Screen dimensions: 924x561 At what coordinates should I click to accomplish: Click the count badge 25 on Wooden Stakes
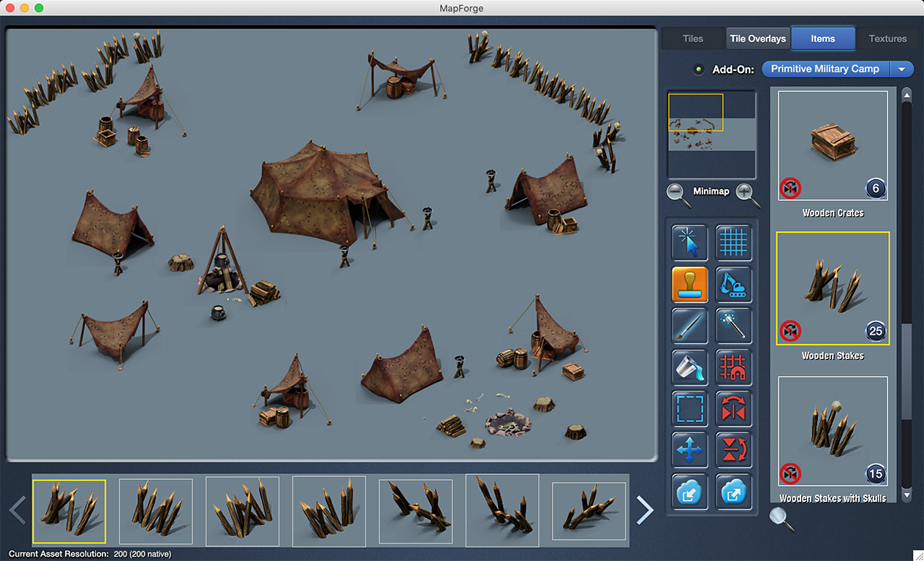click(876, 331)
